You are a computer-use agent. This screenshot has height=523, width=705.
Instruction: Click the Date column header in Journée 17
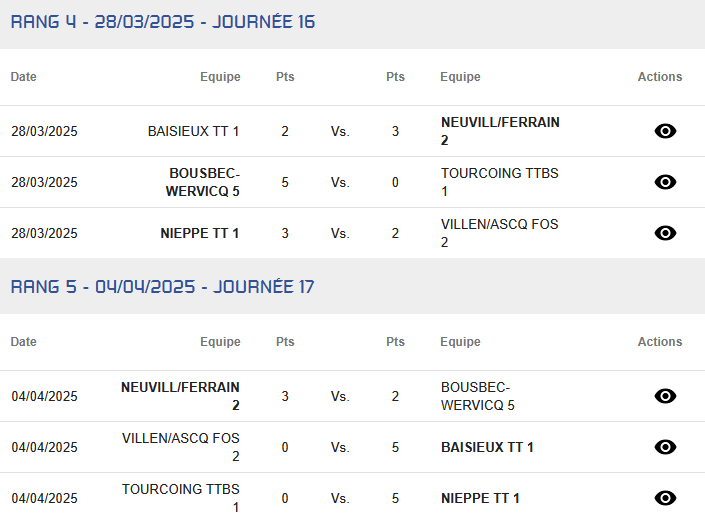point(23,341)
